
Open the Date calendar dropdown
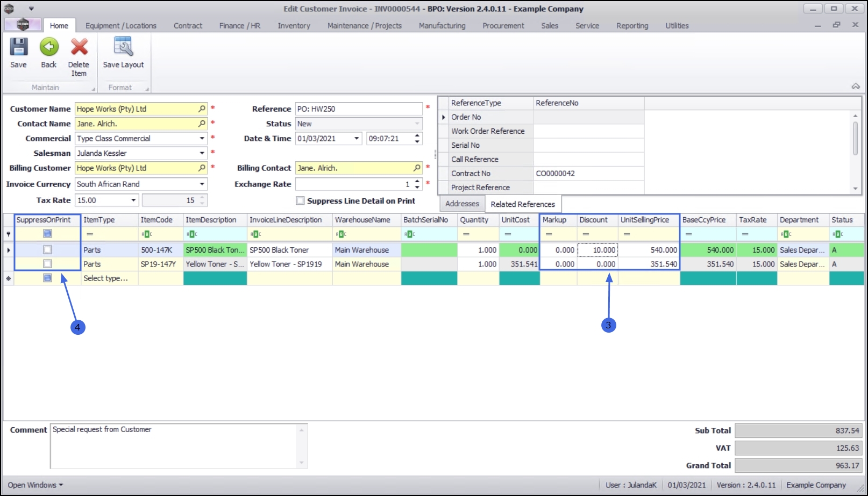(357, 139)
